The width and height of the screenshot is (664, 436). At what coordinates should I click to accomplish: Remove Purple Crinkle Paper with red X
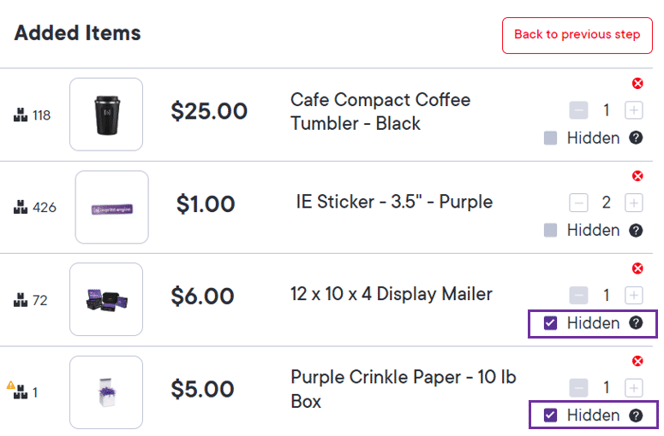(x=637, y=361)
